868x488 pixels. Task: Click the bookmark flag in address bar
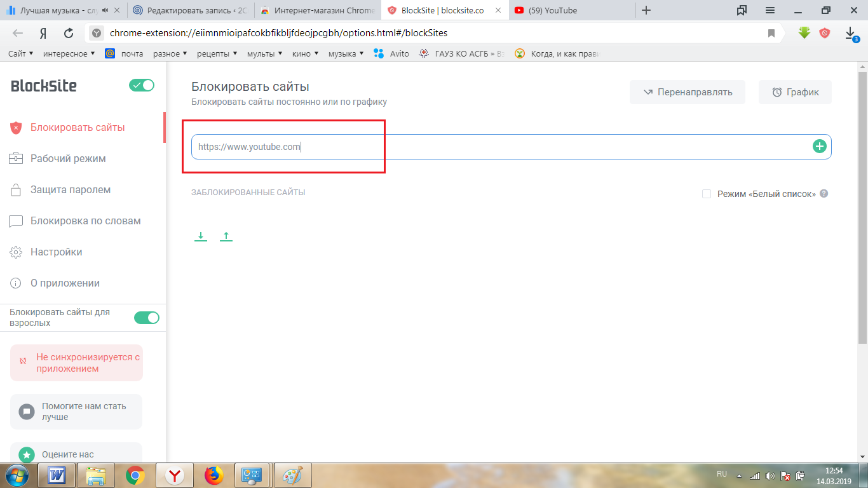click(x=771, y=33)
